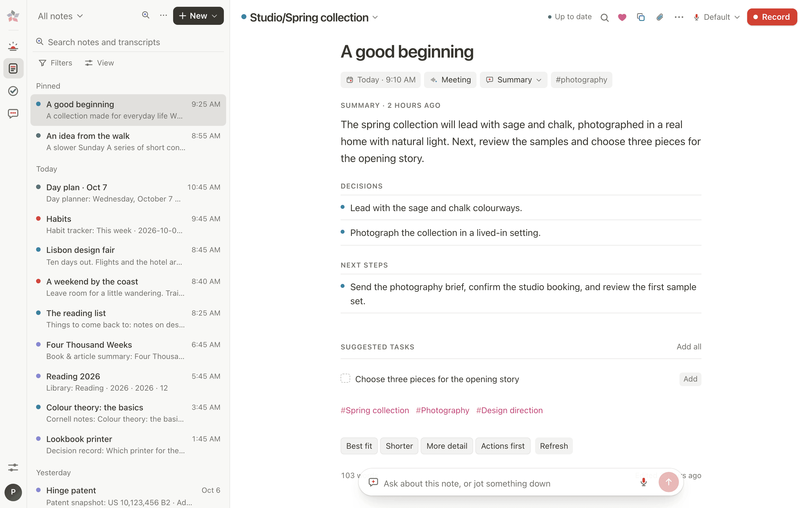Click the copy note icon
Image resolution: width=812 pixels, height=508 pixels.
[641, 17]
